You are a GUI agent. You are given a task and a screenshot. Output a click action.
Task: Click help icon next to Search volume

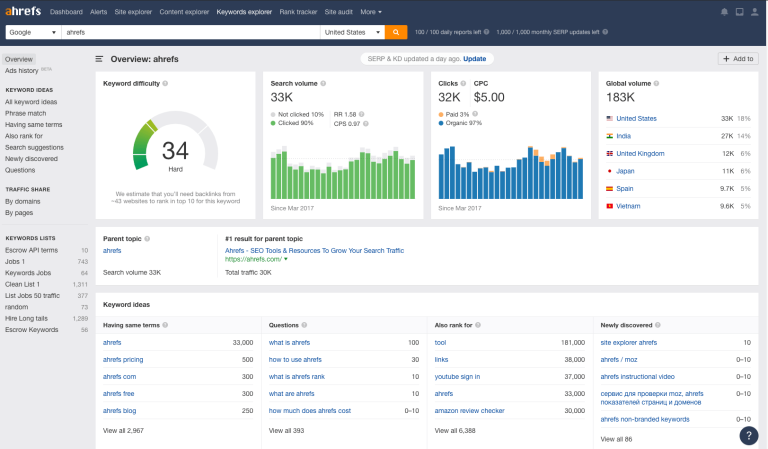tap(323, 83)
